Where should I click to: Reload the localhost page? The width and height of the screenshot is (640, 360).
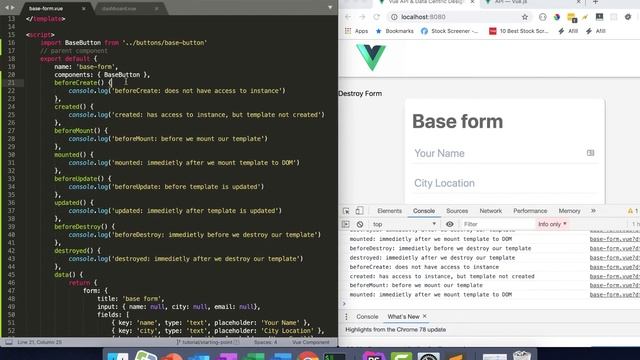pyautogui.click(x=376, y=17)
